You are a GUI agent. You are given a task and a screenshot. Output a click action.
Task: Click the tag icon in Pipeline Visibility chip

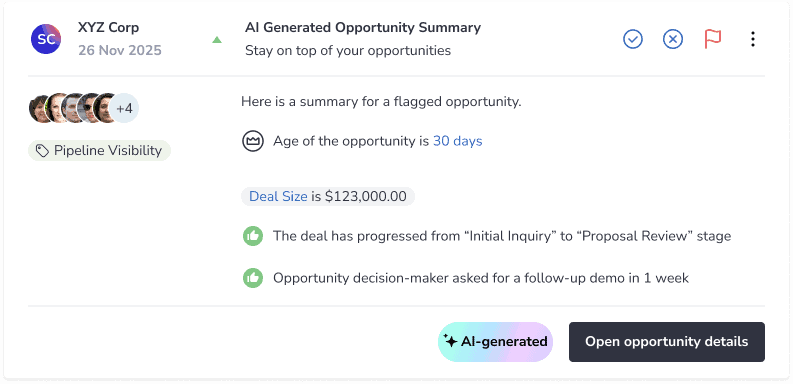coord(42,150)
